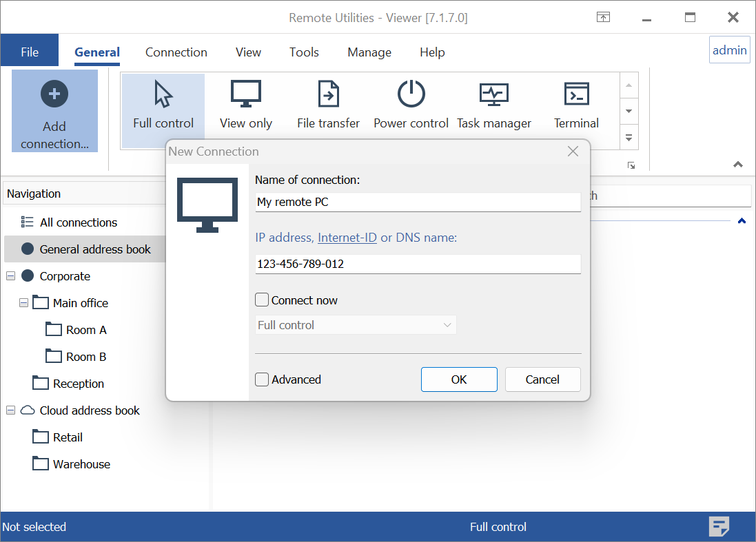Select the Full control cursor icon

[x=163, y=94]
